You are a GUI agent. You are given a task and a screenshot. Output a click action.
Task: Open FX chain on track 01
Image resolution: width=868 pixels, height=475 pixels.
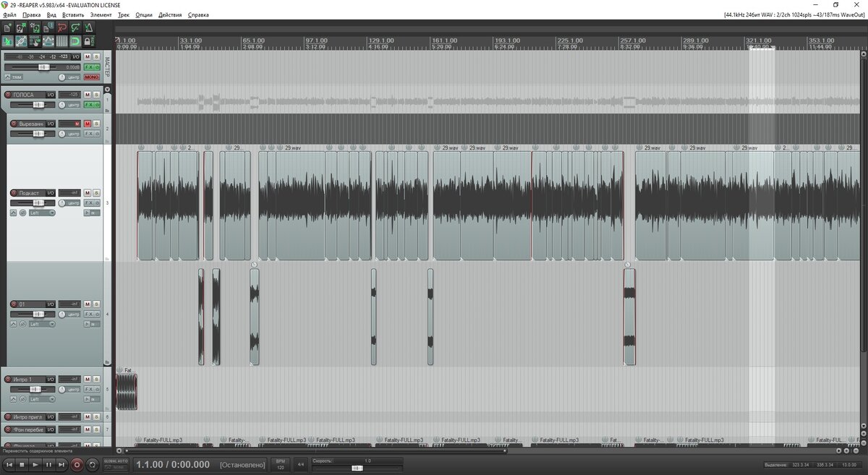pos(90,314)
